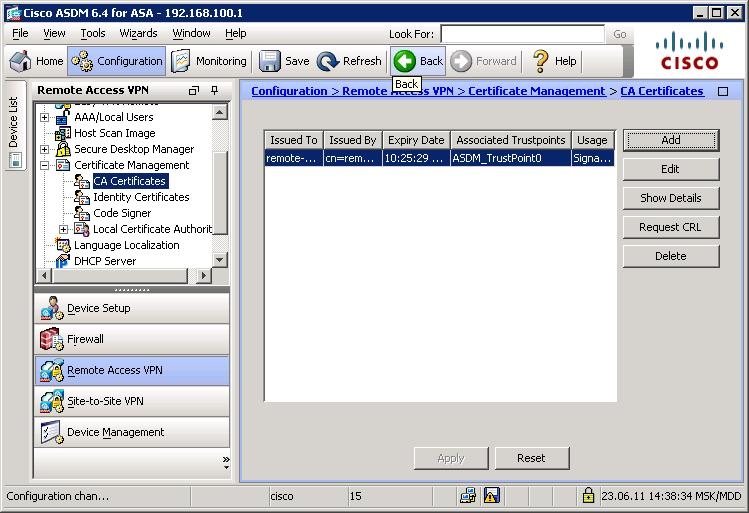Maximize the CA Certificates pane
This screenshot has width=749, height=513.
pyautogui.click(x=723, y=91)
